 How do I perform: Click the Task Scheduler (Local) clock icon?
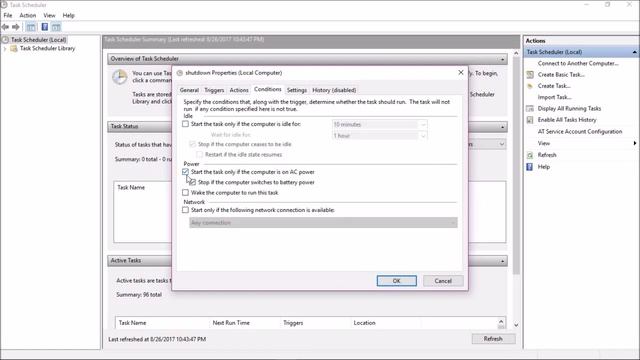[x=5, y=40]
